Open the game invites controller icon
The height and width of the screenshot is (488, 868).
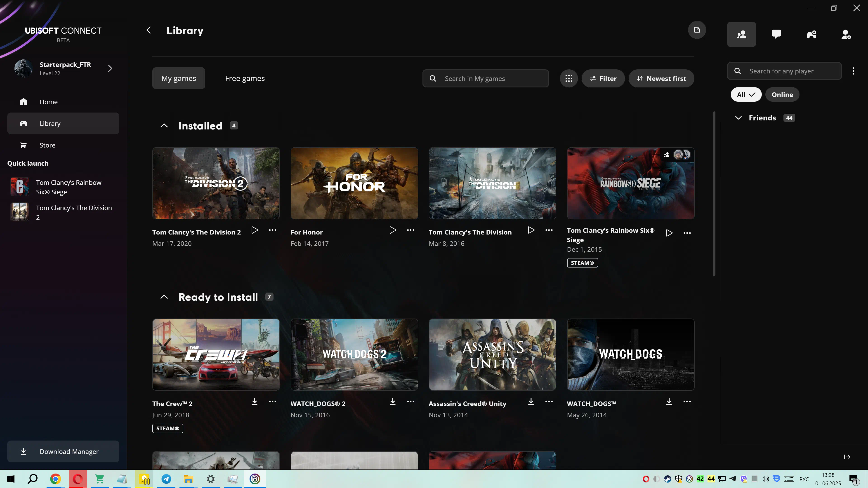(x=811, y=34)
